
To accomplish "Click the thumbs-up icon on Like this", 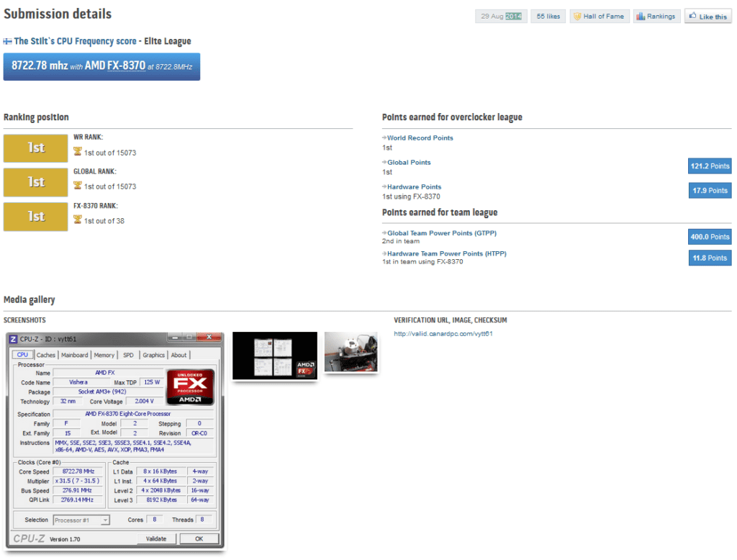I will [x=693, y=16].
